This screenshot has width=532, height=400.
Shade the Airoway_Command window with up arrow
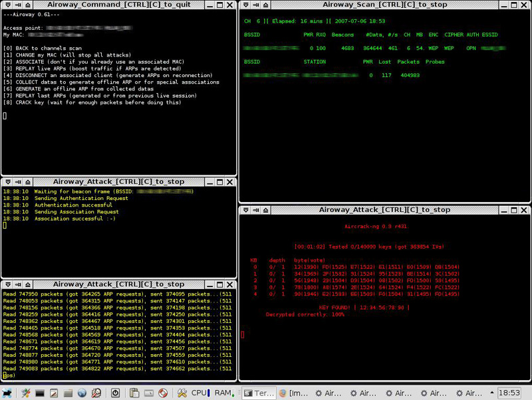click(x=28, y=5)
